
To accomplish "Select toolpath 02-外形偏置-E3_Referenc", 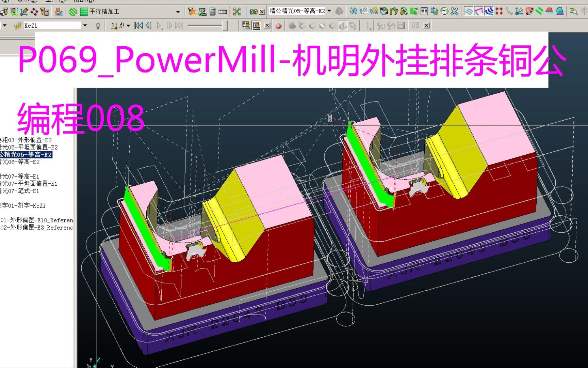I will tap(37, 227).
